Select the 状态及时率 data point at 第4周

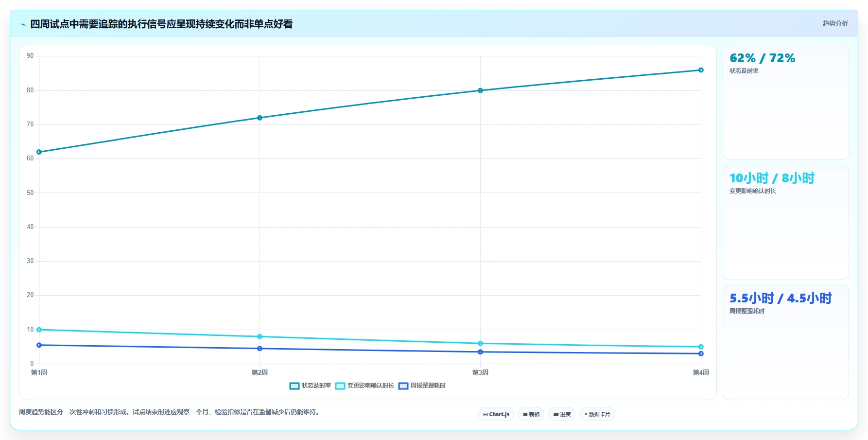(x=701, y=70)
